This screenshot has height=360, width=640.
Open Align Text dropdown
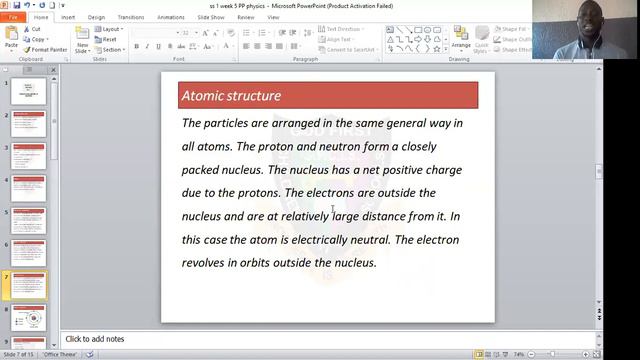(x=336, y=39)
